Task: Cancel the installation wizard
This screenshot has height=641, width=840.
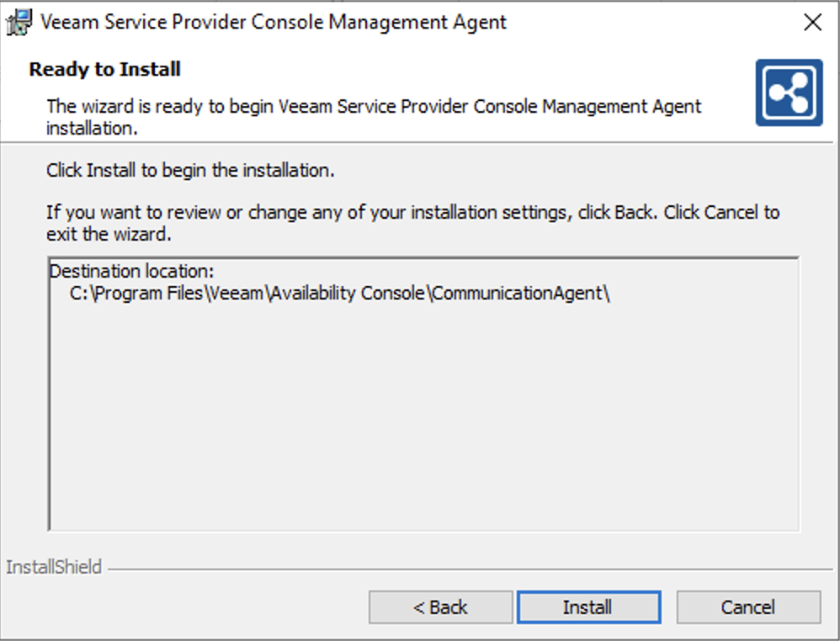Action: pos(747,607)
